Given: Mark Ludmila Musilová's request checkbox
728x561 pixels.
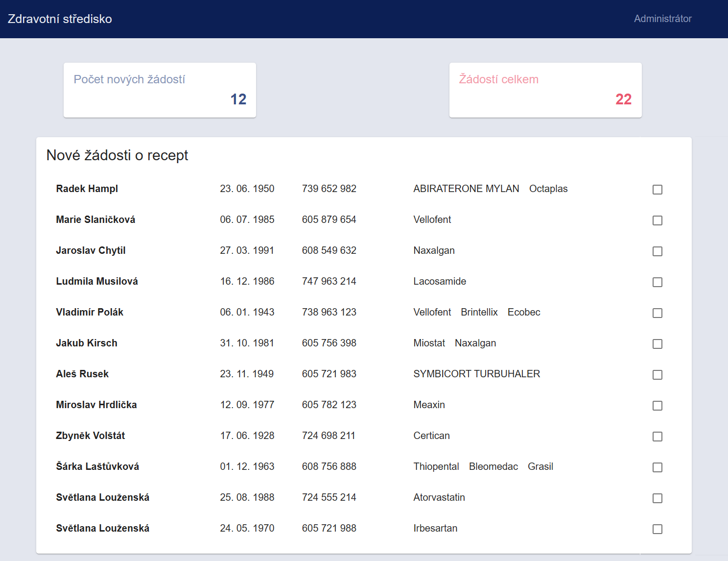Looking at the screenshot, I should tap(657, 282).
